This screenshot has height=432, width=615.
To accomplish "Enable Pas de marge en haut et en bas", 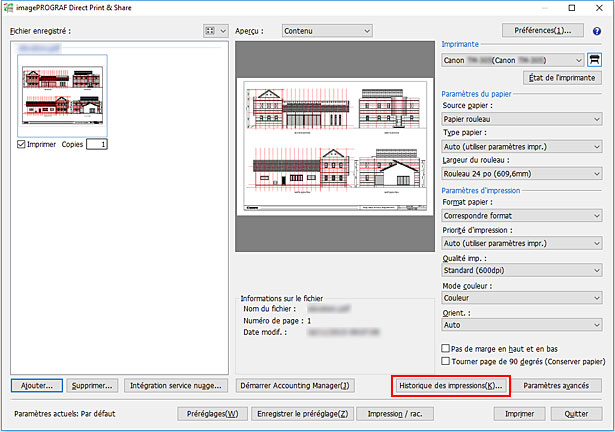I will [x=446, y=350].
